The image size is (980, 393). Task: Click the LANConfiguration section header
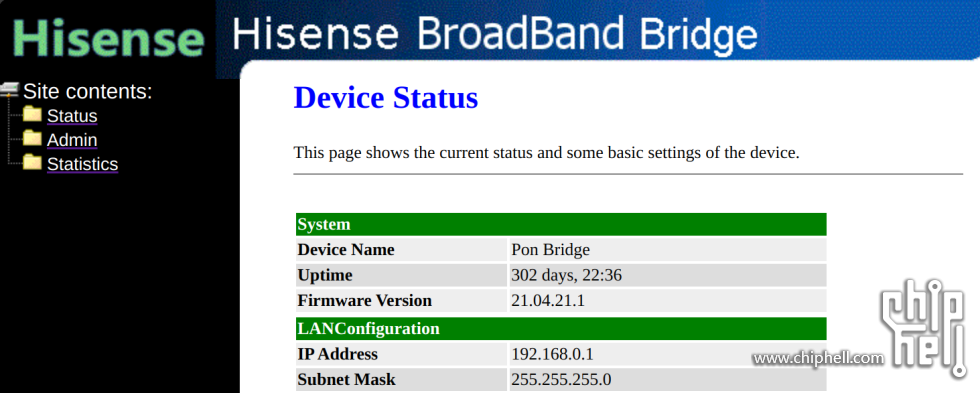point(561,329)
